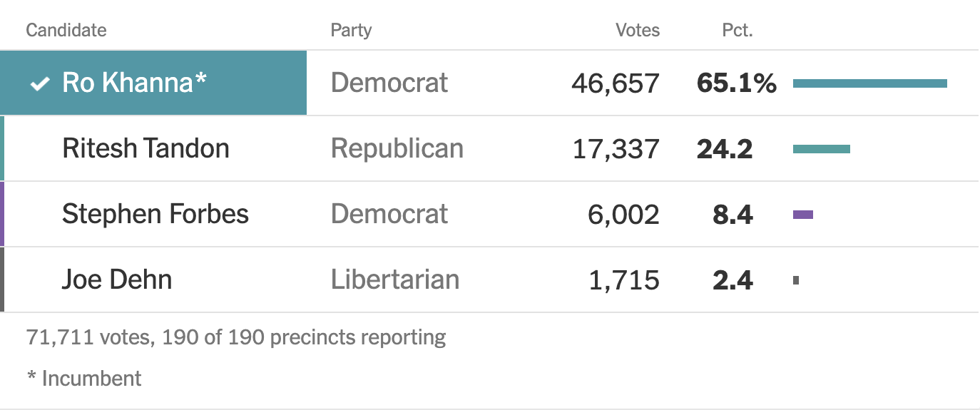Viewport: 980px width, 410px height.
Task: Click the Incumbent footnote text
Action: click(84, 378)
